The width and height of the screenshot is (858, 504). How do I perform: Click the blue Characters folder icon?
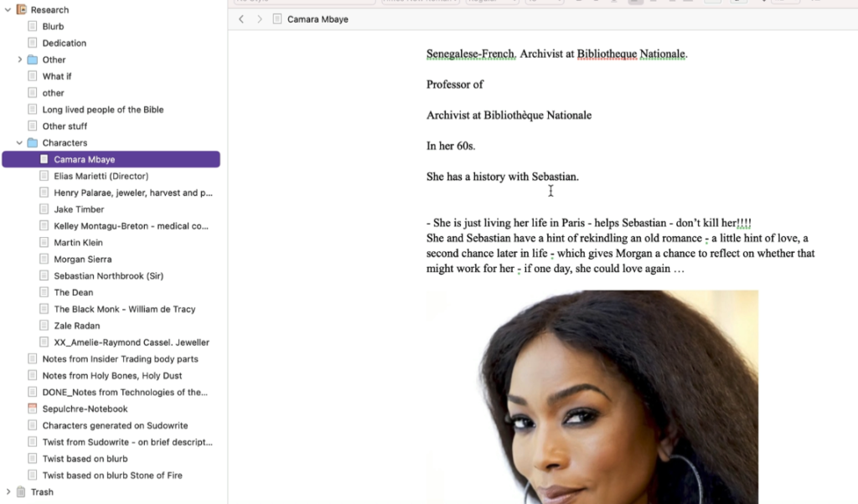click(33, 142)
